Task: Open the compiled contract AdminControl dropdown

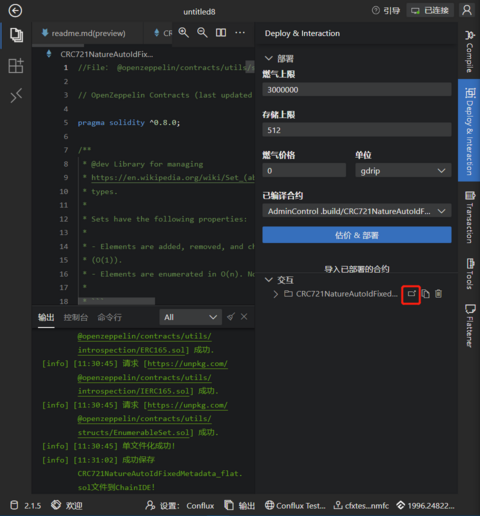Action: tap(357, 211)
